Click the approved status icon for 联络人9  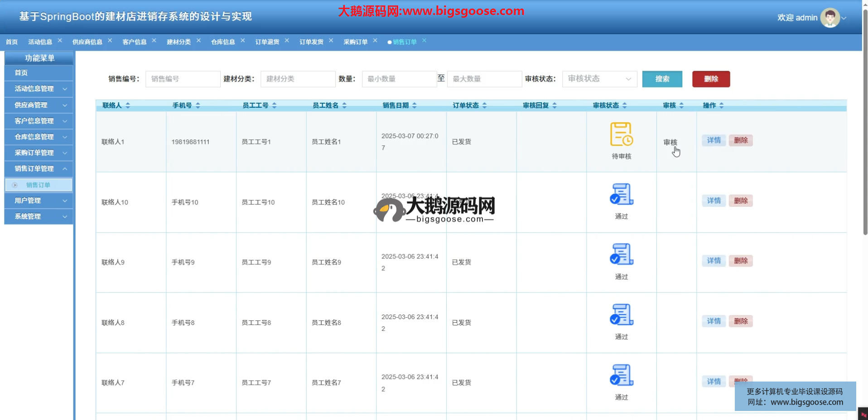tap(621, 254)
